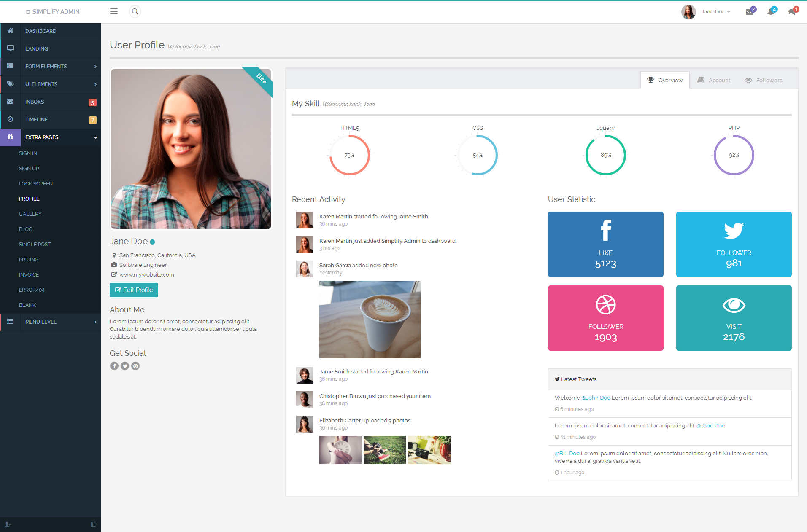Screen dimensions: 807x532
Task: Click the Timeline yellow 7 badge
Action: [92, 120]
